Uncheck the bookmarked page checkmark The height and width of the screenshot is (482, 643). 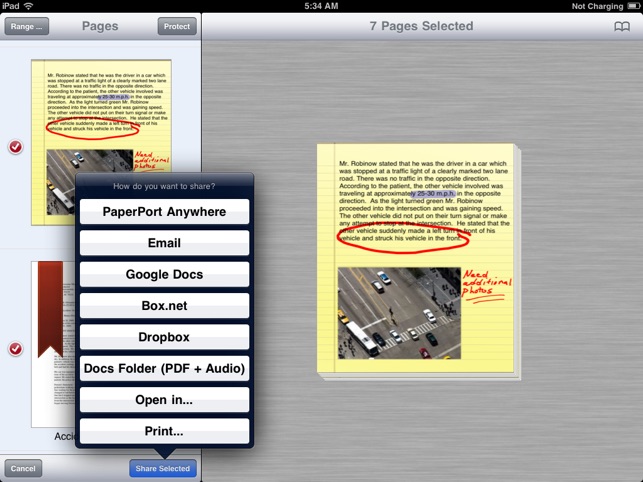pos(16,349)
